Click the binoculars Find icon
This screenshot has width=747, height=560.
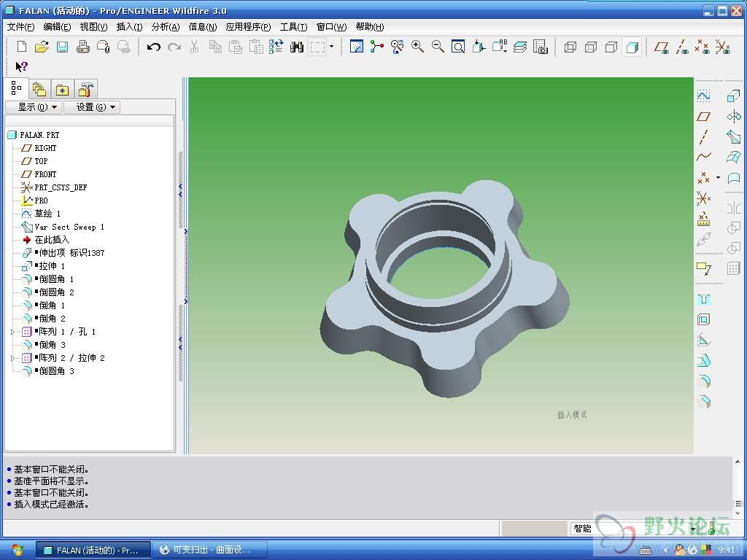[x=296, y=47]
